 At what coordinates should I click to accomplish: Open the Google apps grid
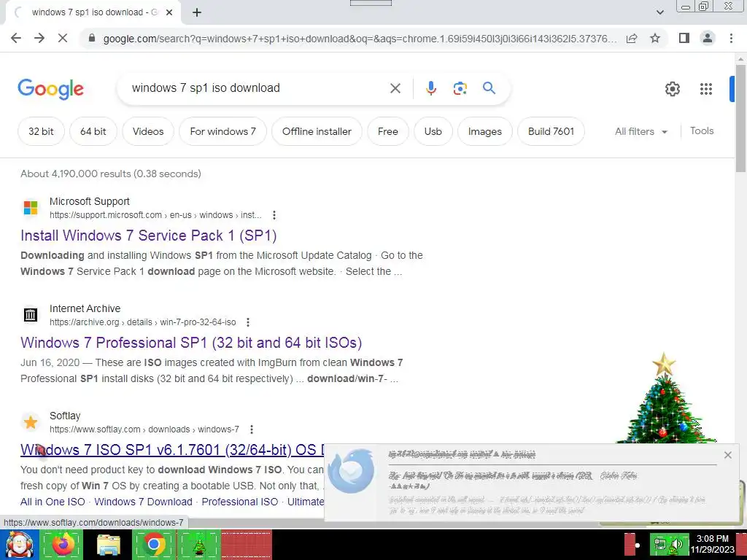(705, 89)
